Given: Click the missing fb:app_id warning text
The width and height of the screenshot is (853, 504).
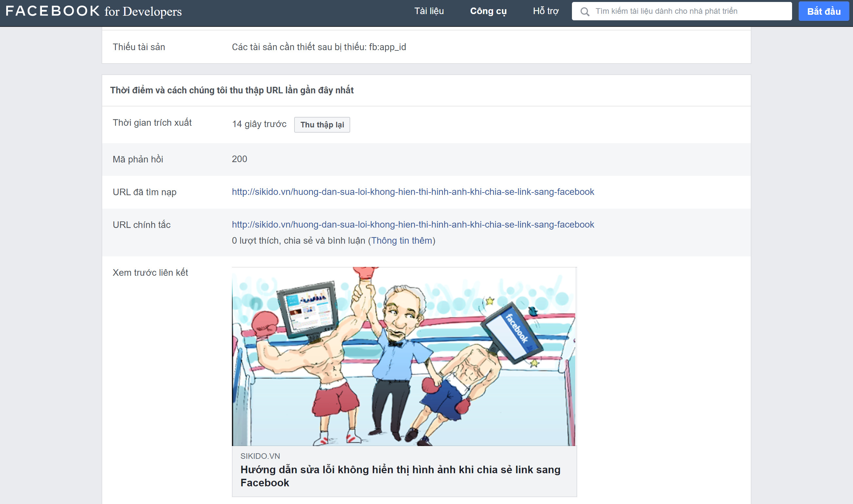Looking at the screenshot, I should pos(319,47).
